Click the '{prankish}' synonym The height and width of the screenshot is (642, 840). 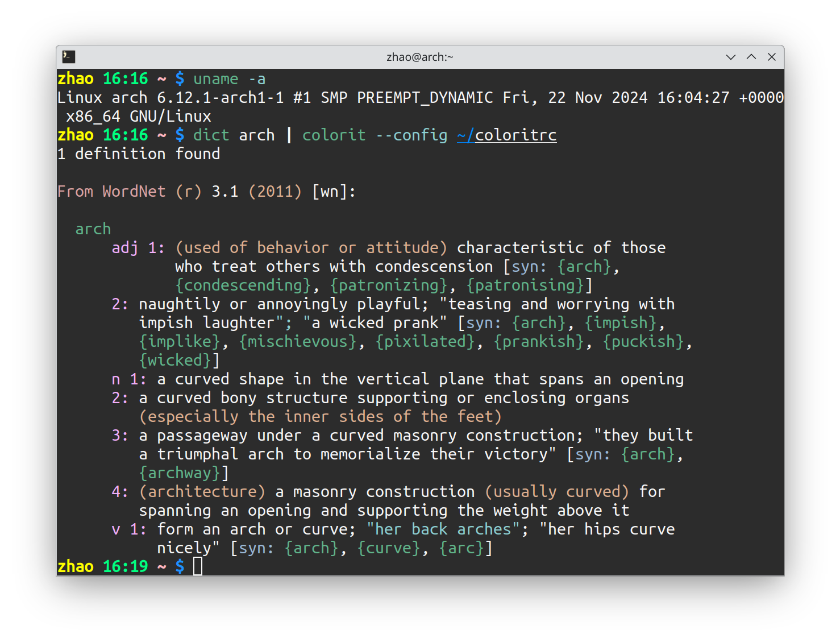coord(539,341)
